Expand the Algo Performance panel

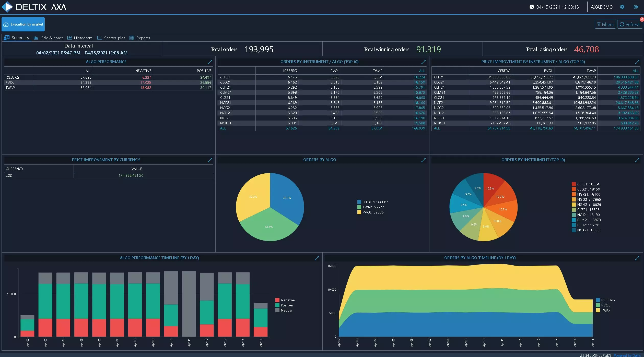click(210, 62)
